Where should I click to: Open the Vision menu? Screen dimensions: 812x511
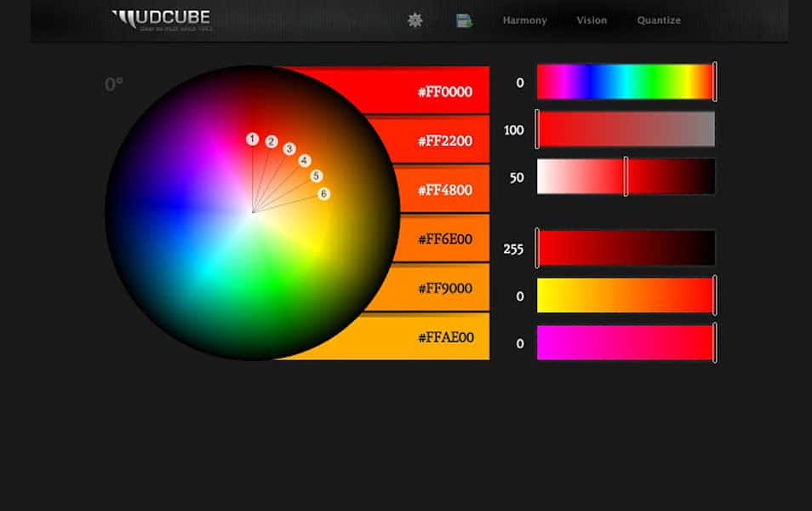click(x=591, y=20)
